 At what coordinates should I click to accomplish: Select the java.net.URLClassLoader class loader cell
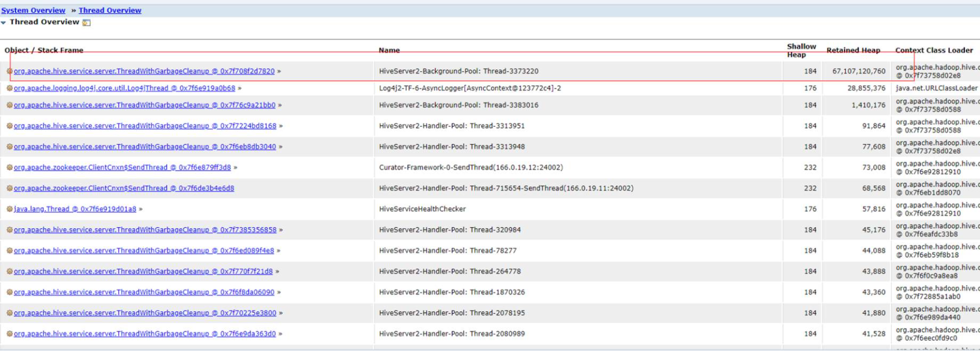[936, 88]
